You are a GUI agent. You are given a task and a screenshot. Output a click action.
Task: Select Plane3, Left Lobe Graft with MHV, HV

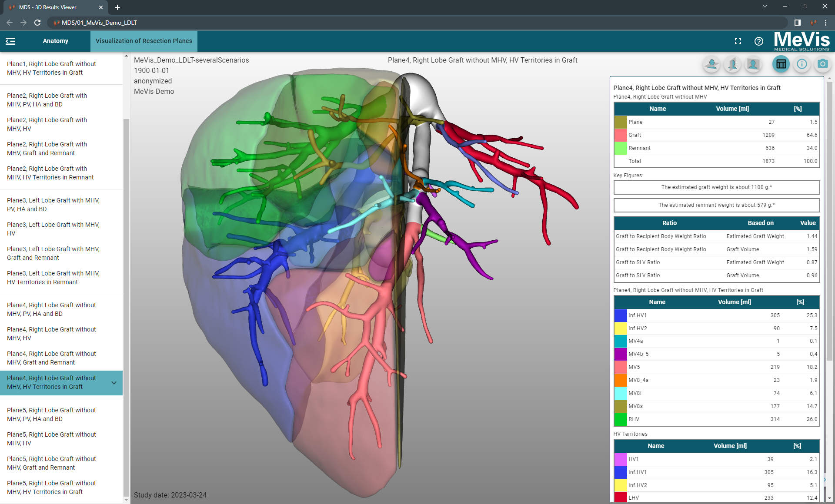point(61,229)
